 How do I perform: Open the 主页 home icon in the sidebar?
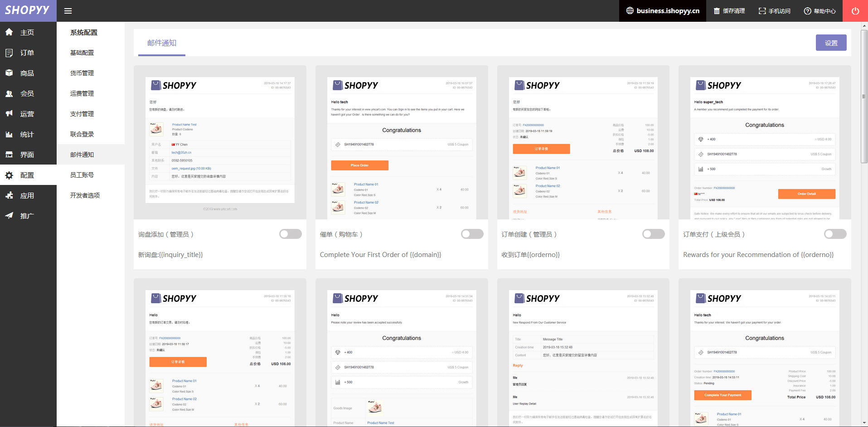point(9,32)
